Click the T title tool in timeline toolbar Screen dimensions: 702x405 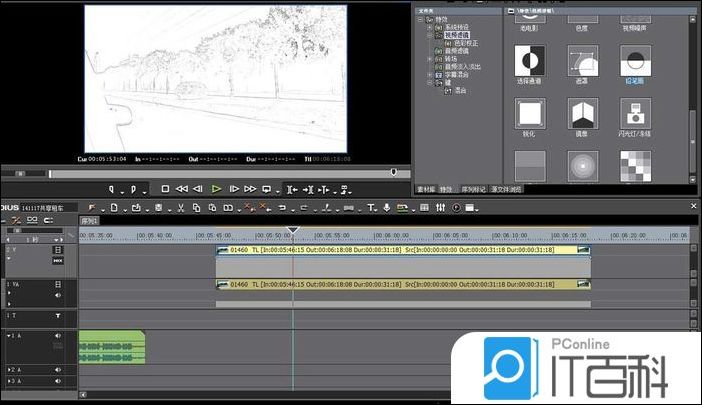[x=371, y=208]
